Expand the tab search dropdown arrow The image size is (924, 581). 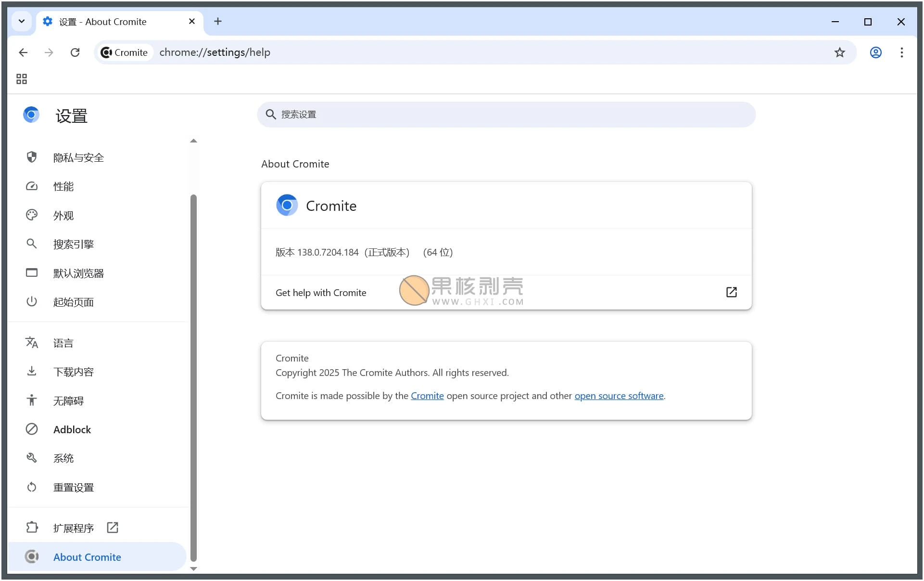coord(22,21)
